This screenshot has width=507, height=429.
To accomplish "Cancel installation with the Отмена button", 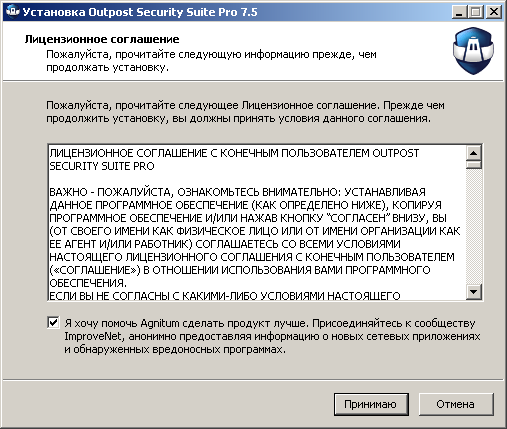I will coord(456,404).
